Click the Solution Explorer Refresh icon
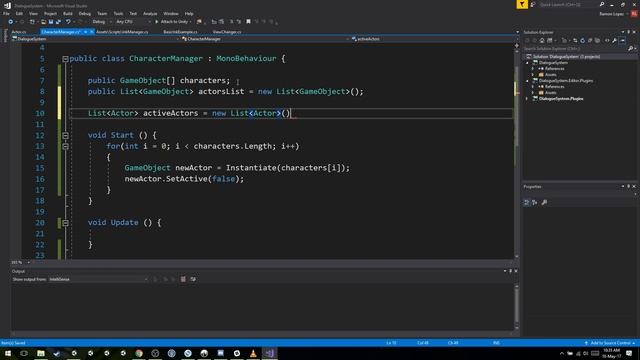 point(582,40)
